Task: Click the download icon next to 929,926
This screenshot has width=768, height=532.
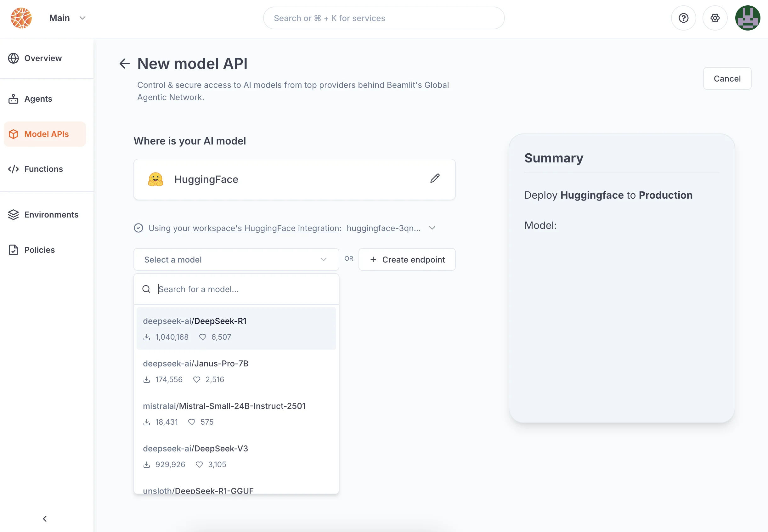Action: [147, 465]
